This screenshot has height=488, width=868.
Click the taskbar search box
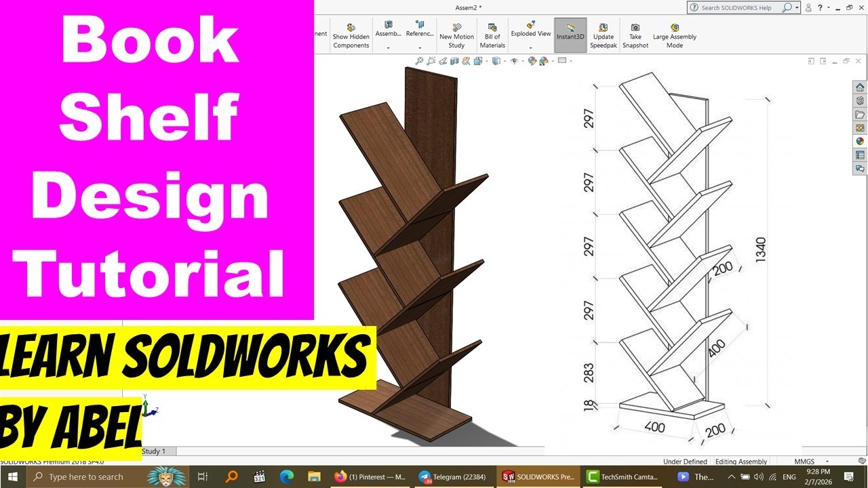point(108,477)
